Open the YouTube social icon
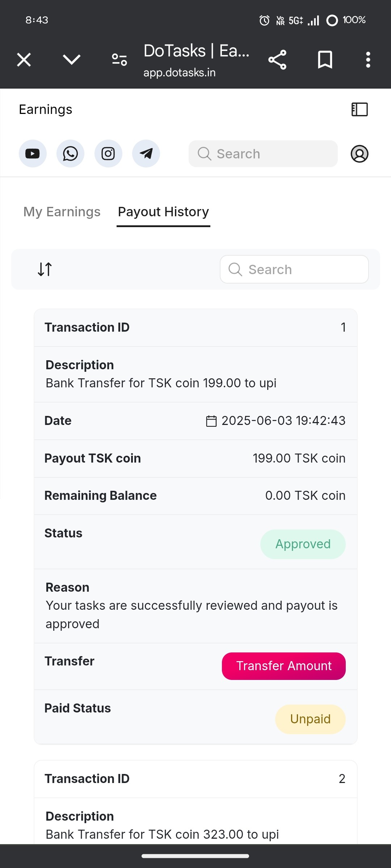Screen dimensions: 391x868 (33, 154)
